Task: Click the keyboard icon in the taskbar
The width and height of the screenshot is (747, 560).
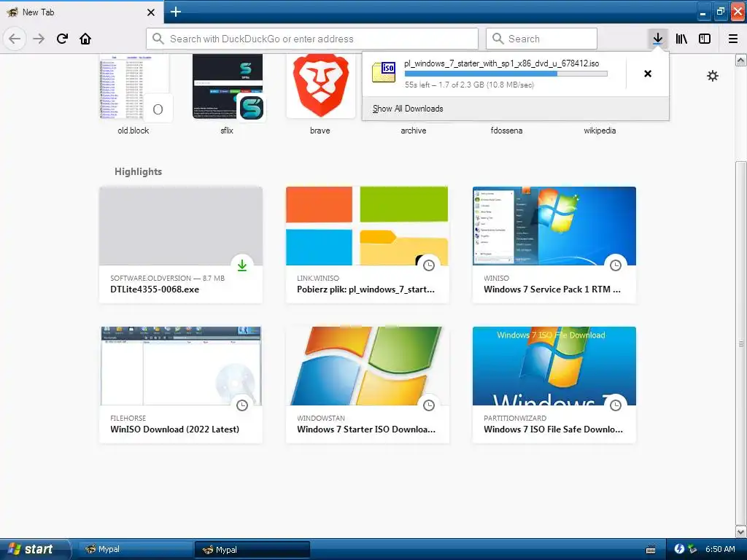Action: point(650,550)
